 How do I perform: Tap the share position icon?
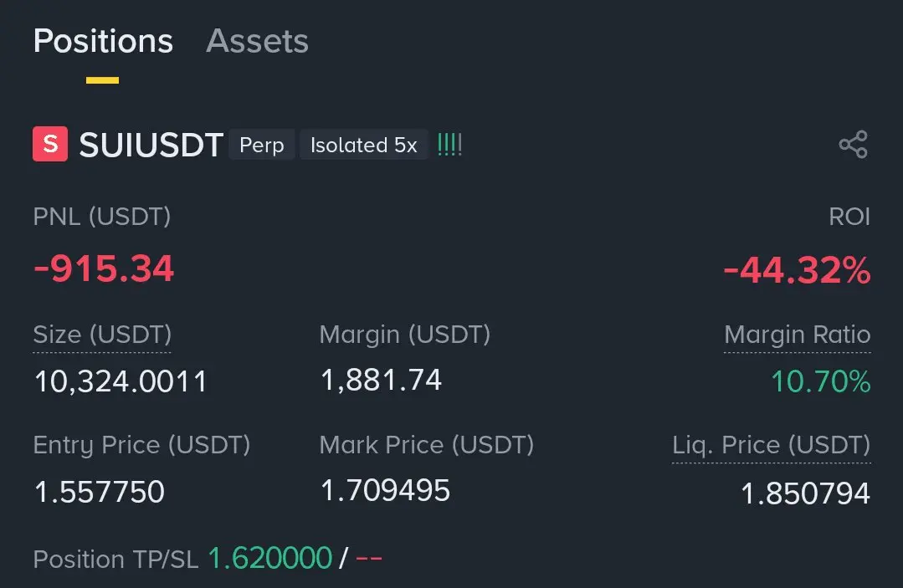point(853,145)
